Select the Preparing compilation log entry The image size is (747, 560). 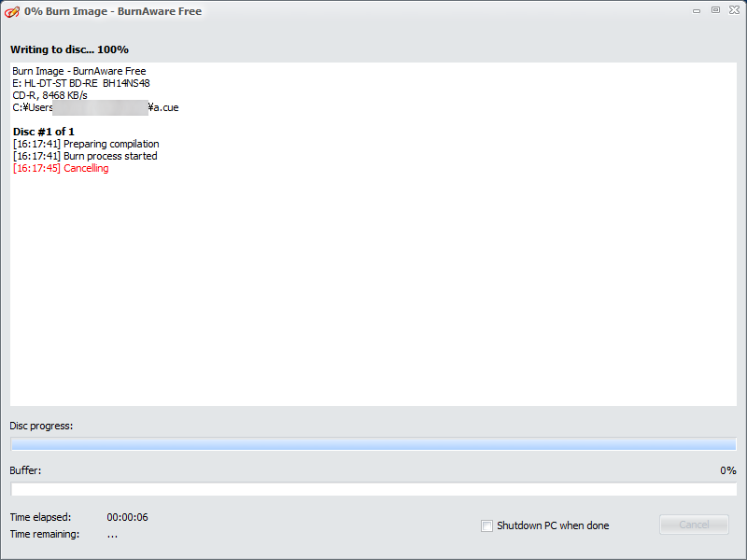[x=86, y=144]
